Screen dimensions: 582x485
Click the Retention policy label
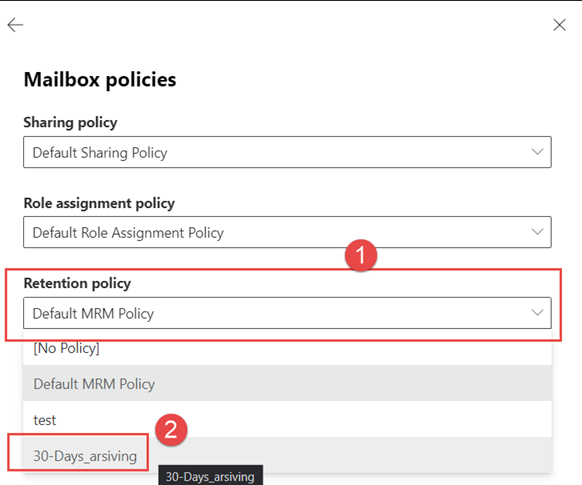tap(77, 283)
